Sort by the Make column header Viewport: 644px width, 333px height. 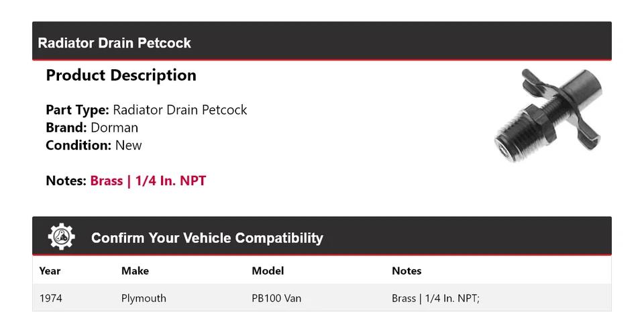135,271
